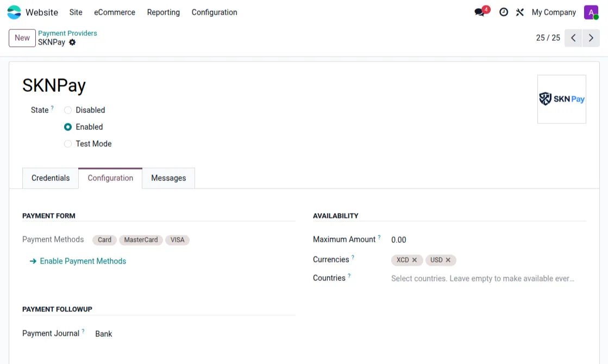Open the top Configuration menu

pos(214,12)
